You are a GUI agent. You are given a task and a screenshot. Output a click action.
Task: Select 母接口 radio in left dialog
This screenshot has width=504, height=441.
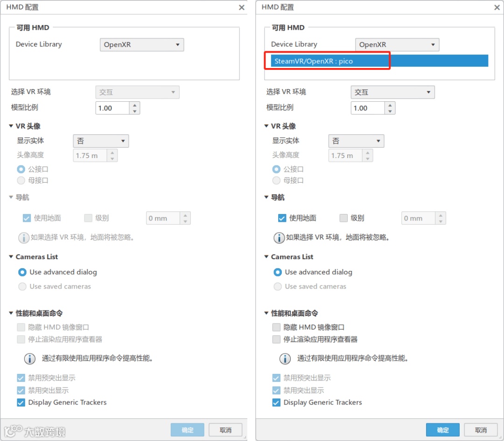(21, 180)
